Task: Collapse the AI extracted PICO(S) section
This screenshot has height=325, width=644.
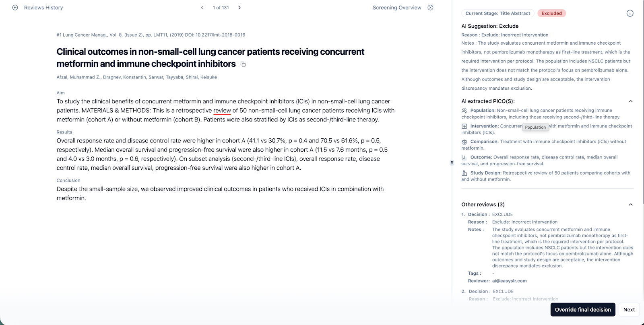Action: (x=631, y=101)
